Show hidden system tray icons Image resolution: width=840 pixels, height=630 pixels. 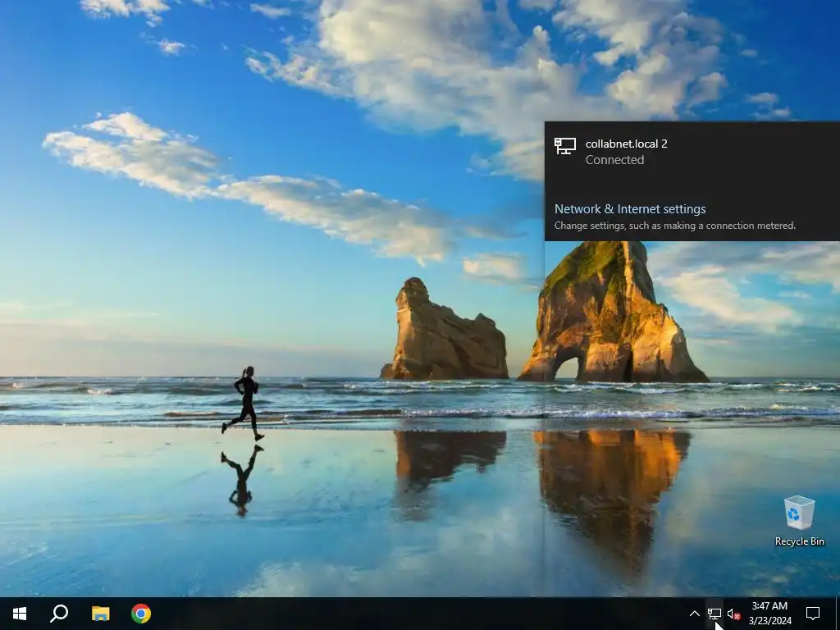(x=694, y=614)
